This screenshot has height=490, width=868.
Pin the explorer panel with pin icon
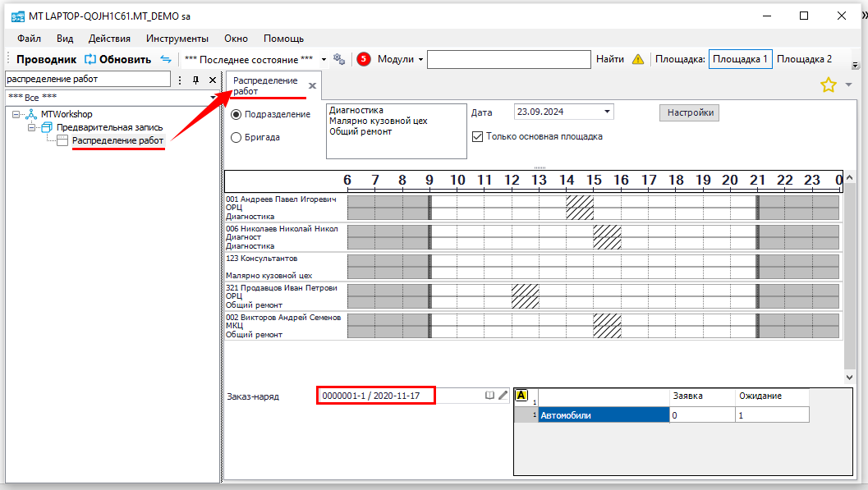coord(195,80)
